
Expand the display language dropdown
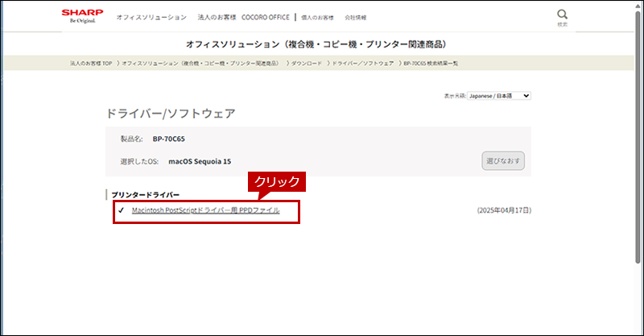pyautogui.click(x=499, y=95)
